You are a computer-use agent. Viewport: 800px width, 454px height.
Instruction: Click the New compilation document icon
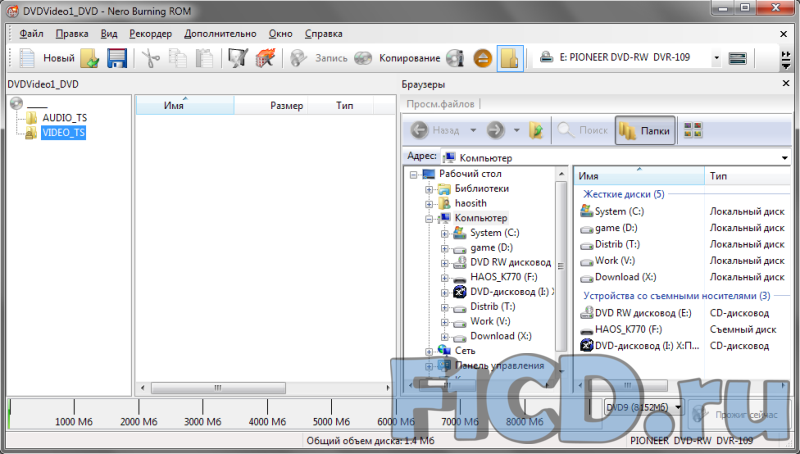pyautogui.click(x=27, y=58)
